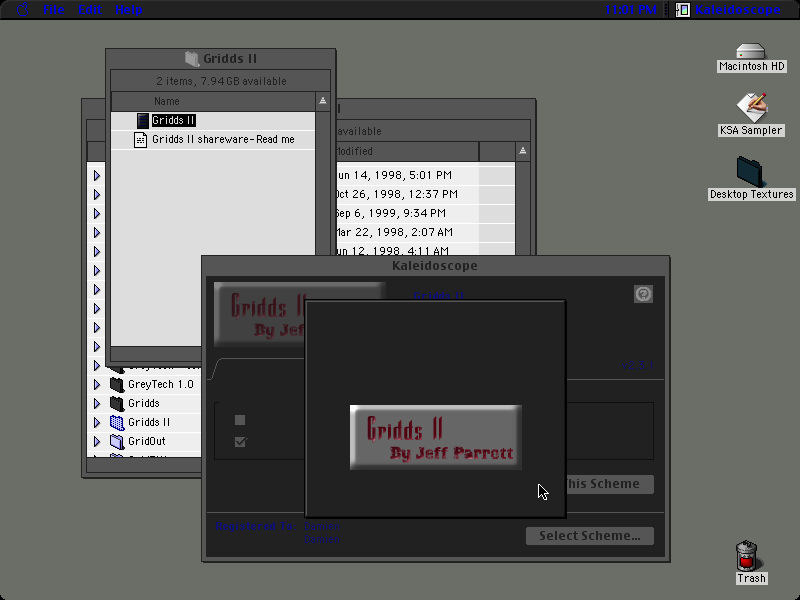Toggle sort order beside the Modified column
The width and height of the screenshot is (800, 600).
point(522,151)
